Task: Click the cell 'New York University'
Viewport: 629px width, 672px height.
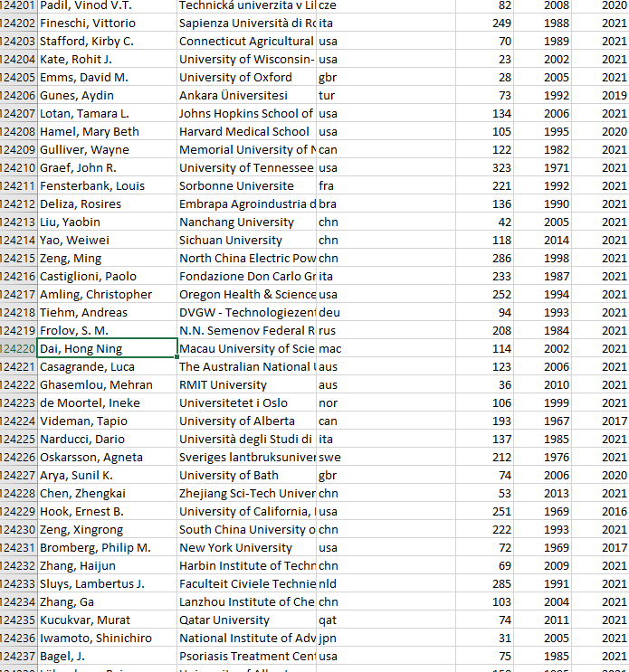Action: (246, 547)
